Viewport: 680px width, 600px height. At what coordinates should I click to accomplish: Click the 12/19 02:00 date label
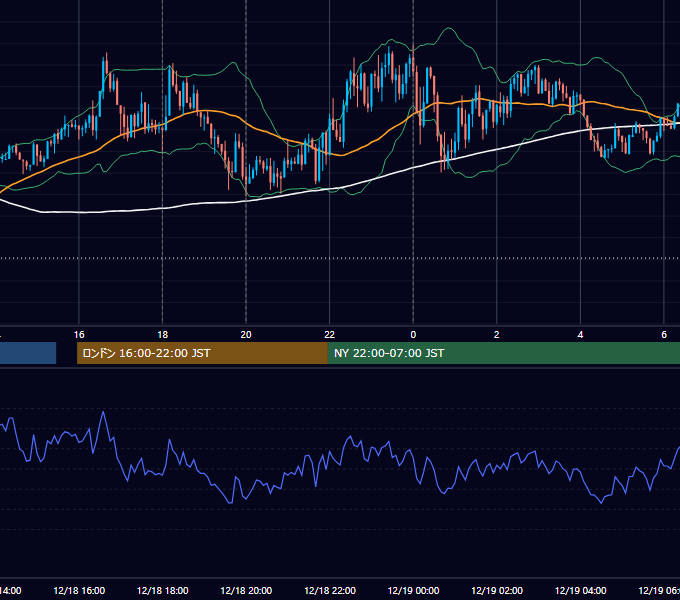click(497, 590)
